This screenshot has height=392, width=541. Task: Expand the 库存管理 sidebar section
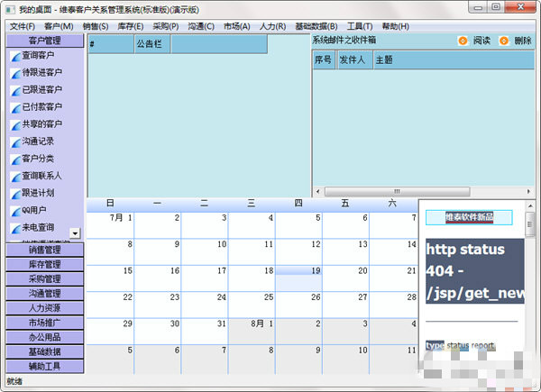pos(45,264)
